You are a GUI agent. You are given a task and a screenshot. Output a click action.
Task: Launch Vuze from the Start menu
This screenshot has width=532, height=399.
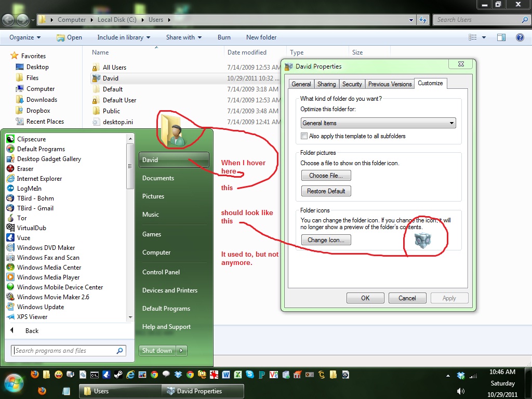tap(24, 237)
